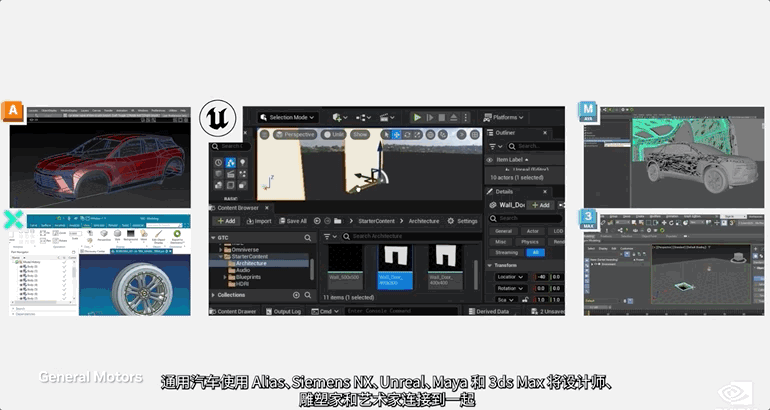Select Recently Placed clock category in Place Actors
Image resolution: width=770 pixels, height=410 pixels.
point(219,163)
